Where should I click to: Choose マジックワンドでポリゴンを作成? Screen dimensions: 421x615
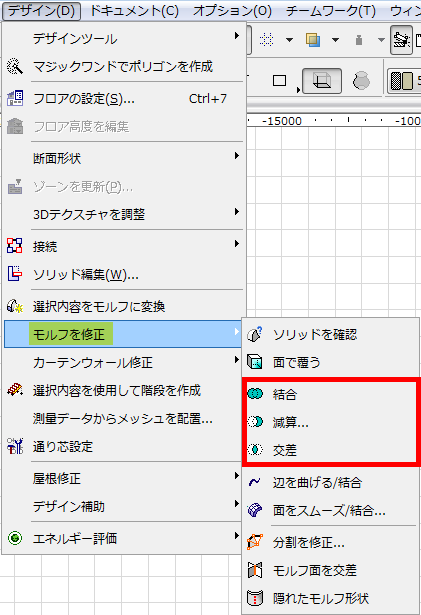(123, 67)
